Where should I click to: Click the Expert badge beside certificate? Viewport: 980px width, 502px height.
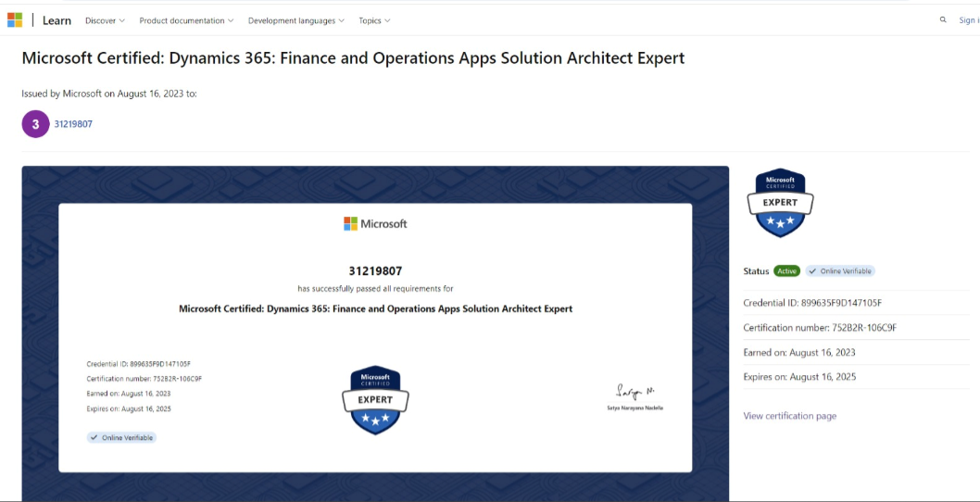780,203
